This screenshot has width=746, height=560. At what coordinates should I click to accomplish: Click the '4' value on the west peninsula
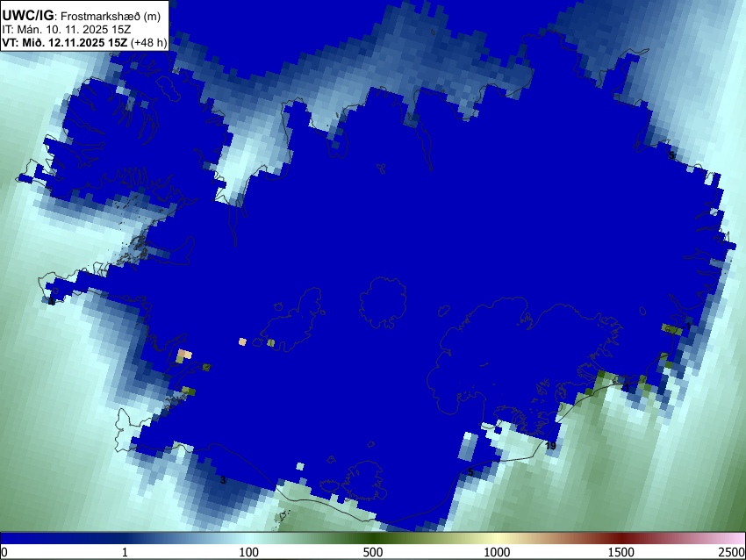coord(52,302)
